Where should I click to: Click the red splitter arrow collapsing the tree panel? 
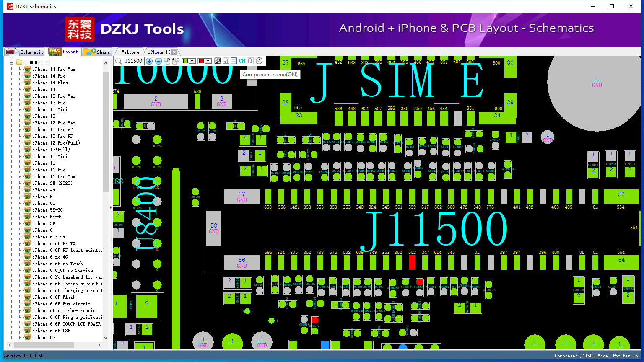[111, 207]
